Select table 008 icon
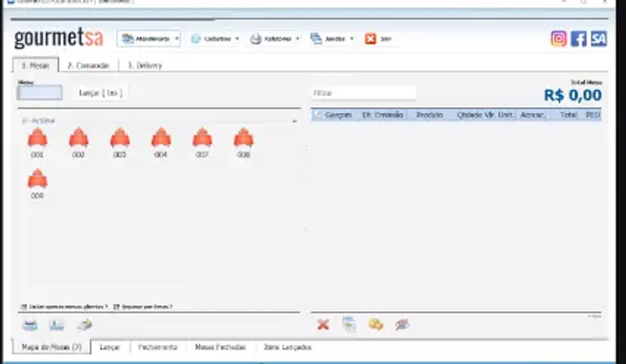 click(244, 138)
